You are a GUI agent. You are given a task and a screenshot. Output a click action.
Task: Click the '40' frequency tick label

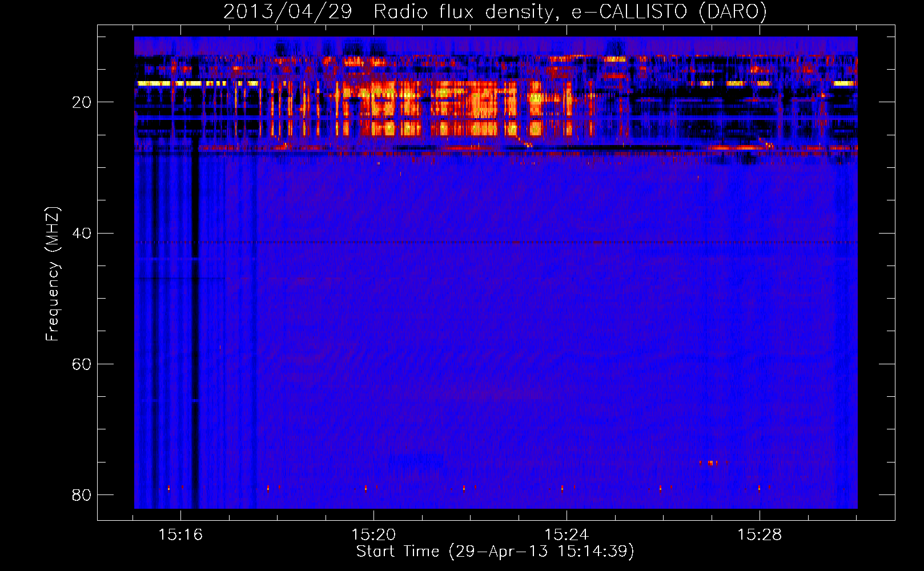[x=82, y=234]
